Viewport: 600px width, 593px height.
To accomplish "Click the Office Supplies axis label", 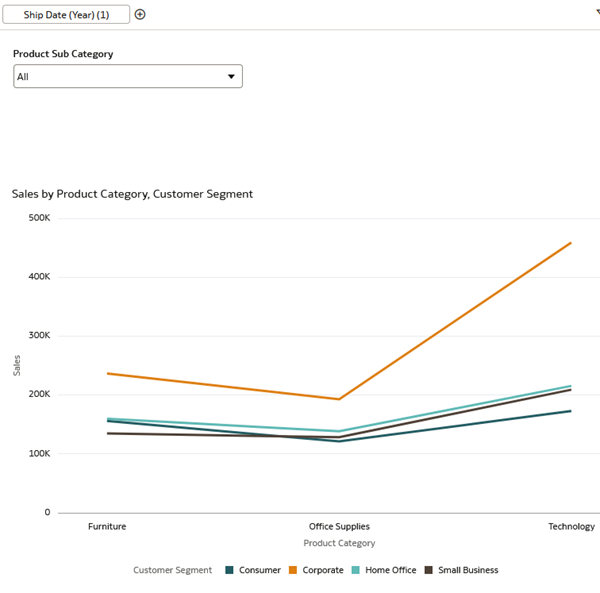I will click(339, 526).
